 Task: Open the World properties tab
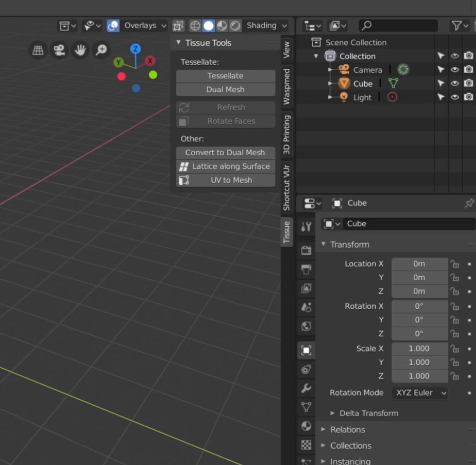306,326
